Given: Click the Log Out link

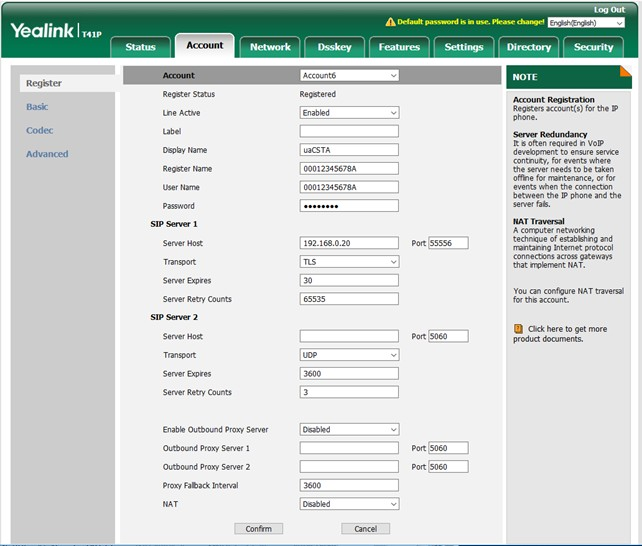Looking at the screenshot, I should tap(609, 9).
